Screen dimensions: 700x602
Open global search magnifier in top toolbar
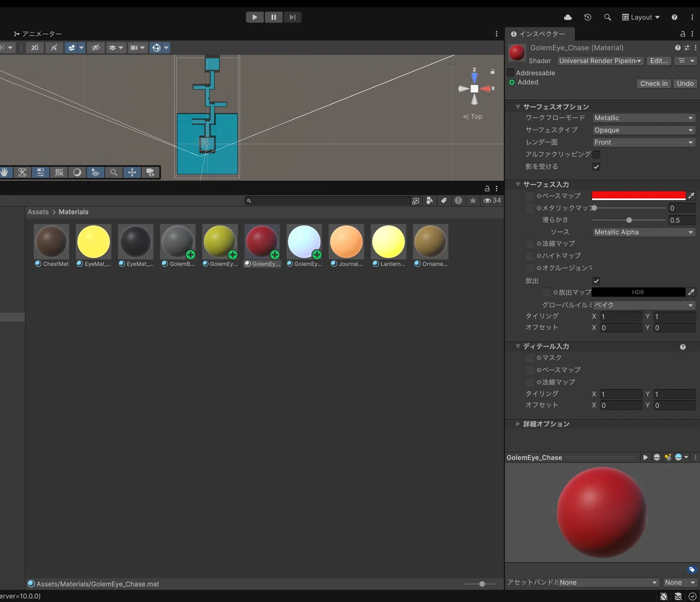(607, 17)
